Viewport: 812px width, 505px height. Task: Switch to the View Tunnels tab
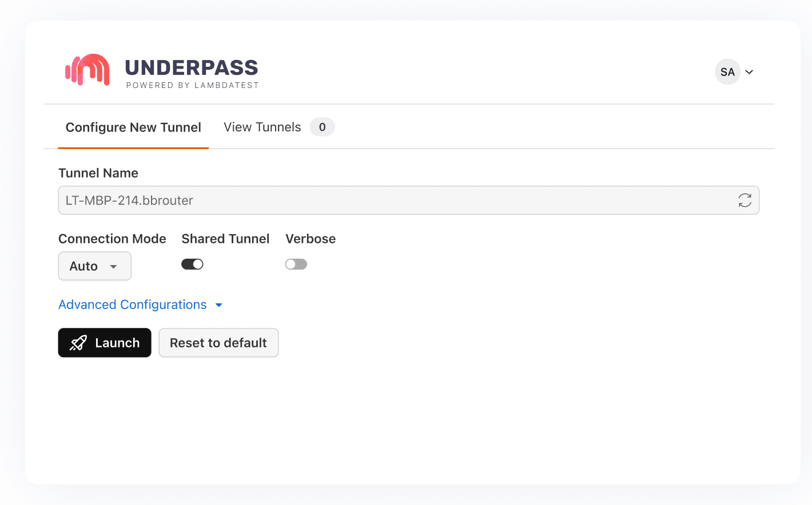(262, 127)
